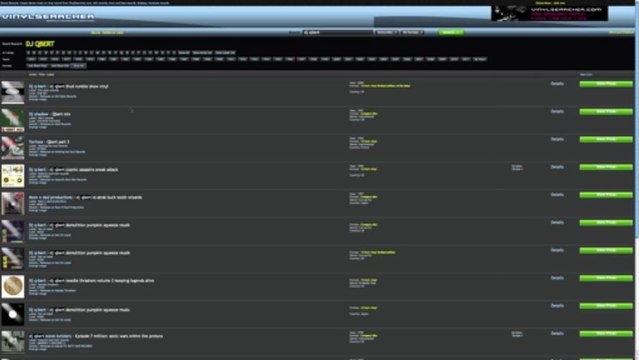639x360 pixels.
Task: Open Details for cosmic assassins sneak attack row
Action: point(557,167)
